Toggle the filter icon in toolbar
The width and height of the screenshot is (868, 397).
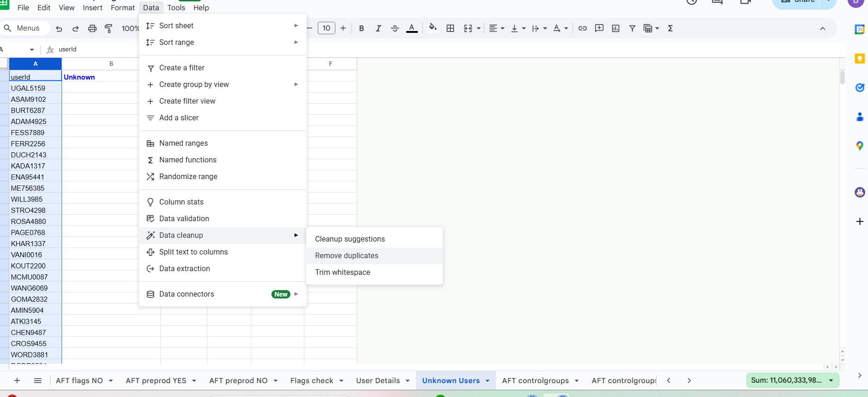[632, 28]
